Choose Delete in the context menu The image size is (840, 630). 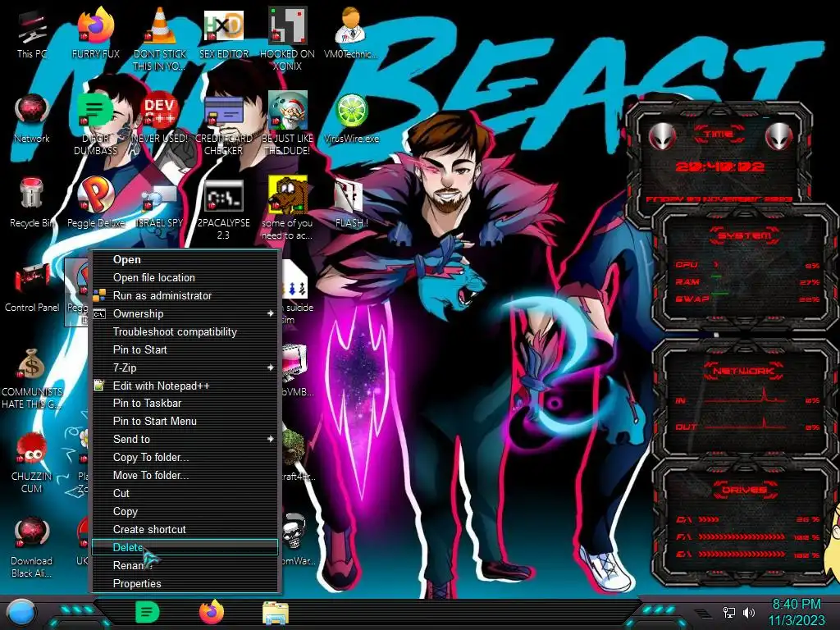pyautogui.click(x=185, y=547)
